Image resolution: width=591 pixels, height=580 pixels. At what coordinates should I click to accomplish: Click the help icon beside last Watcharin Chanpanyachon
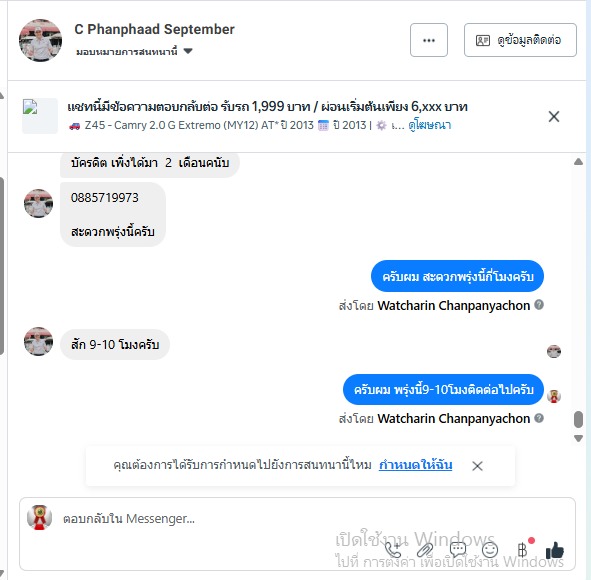(539, 418)
